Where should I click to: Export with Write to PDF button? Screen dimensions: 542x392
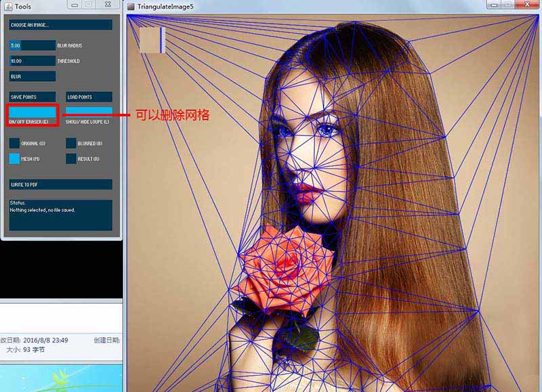[60, 184]
